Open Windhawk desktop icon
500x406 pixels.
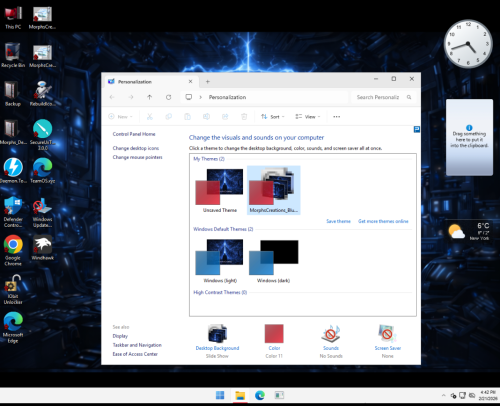click(x=42, y=248)
